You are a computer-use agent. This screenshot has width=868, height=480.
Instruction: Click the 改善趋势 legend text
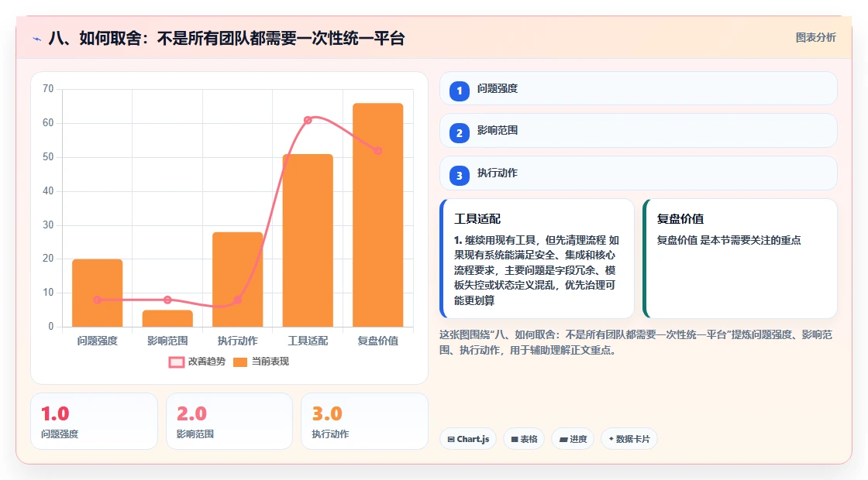tap(206, 362)
